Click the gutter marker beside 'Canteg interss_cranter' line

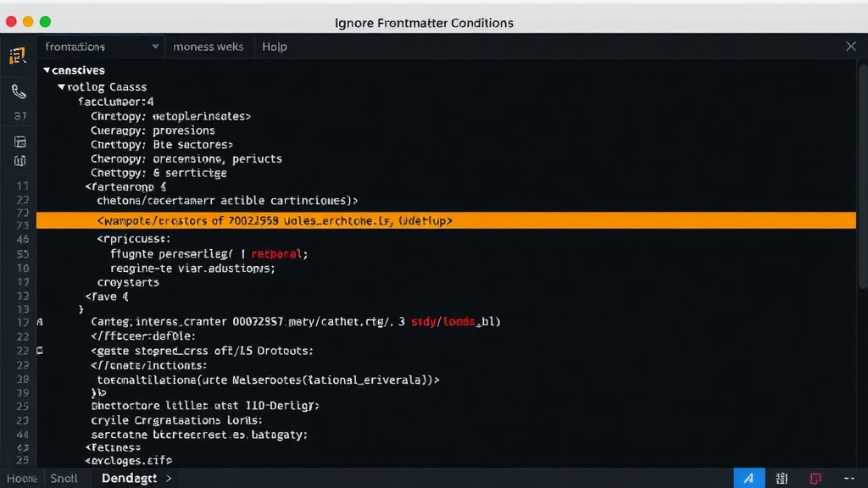[x=40, y=321]
